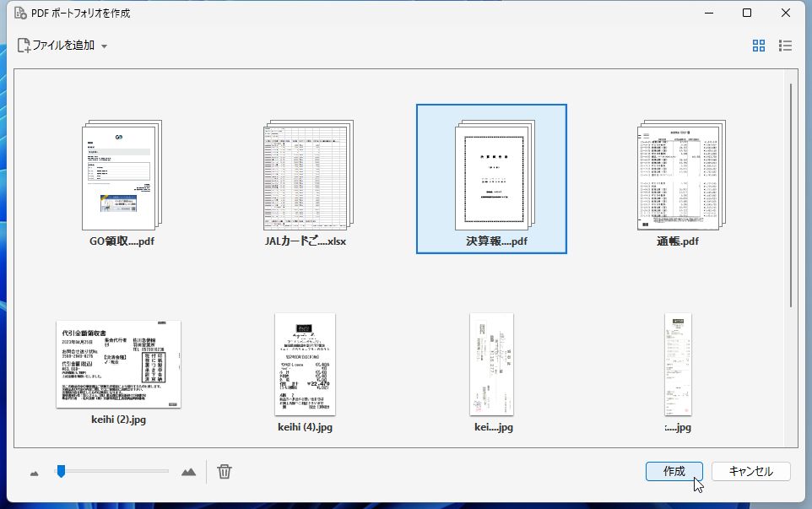The image size is (812, 509).
Task: Minimize the PDF ポートフォリオを作成 window
Action: click(707, 13)
